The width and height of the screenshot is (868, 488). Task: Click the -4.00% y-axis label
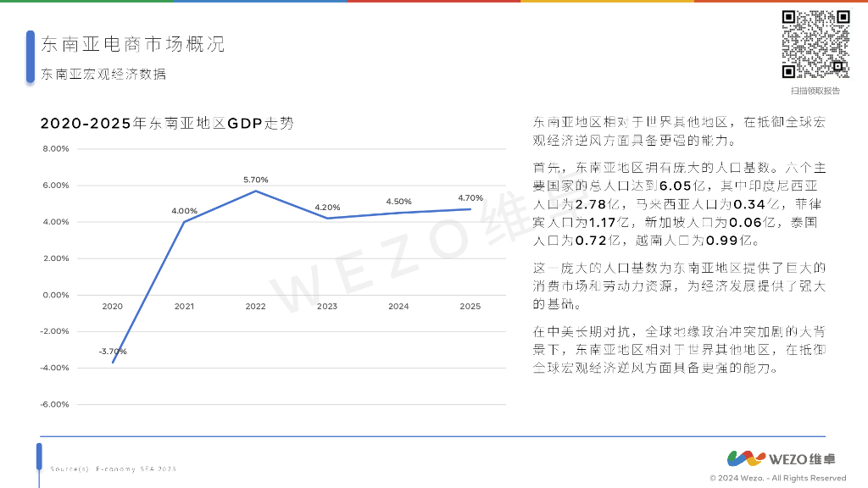pos(55,368)
